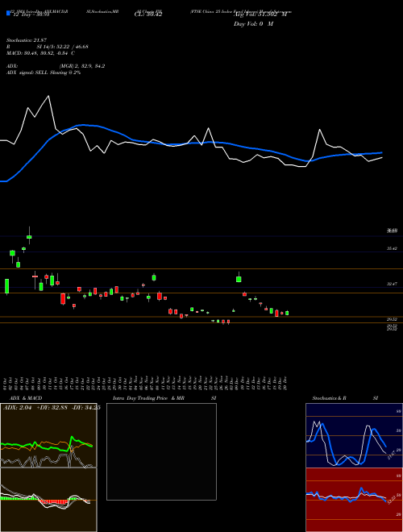Select the 'MACD: 30.48, 30.82, -0.34 C' line
Viewport: 403px width, 532px height.
(x=40, y=53)
